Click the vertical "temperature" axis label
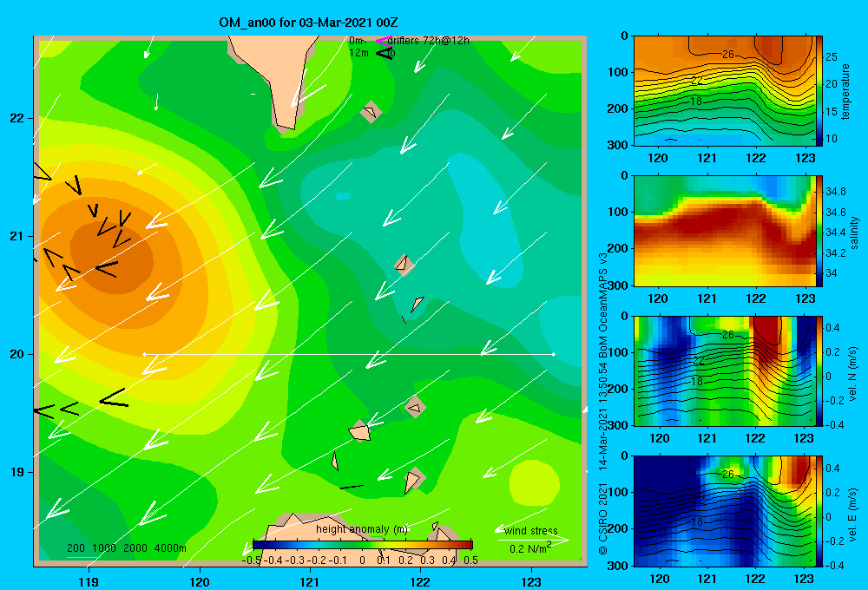 coord(845,91)
